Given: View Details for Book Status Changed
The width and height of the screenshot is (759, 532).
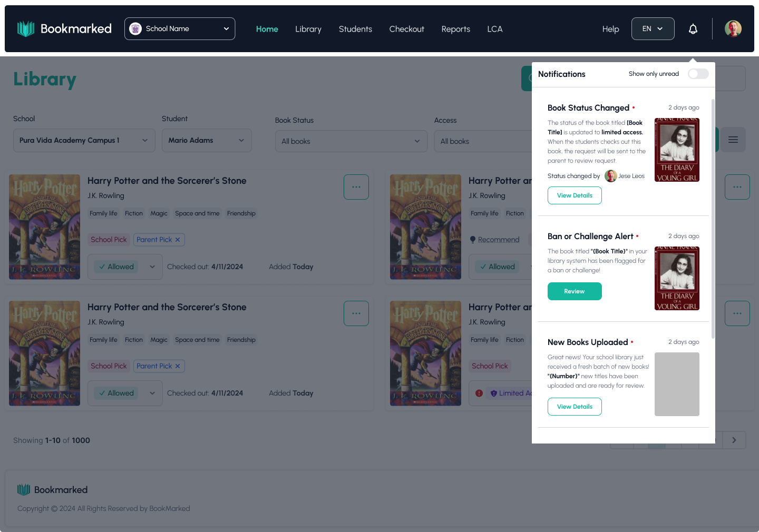Looking at the screenshot, I should [575, 195].
